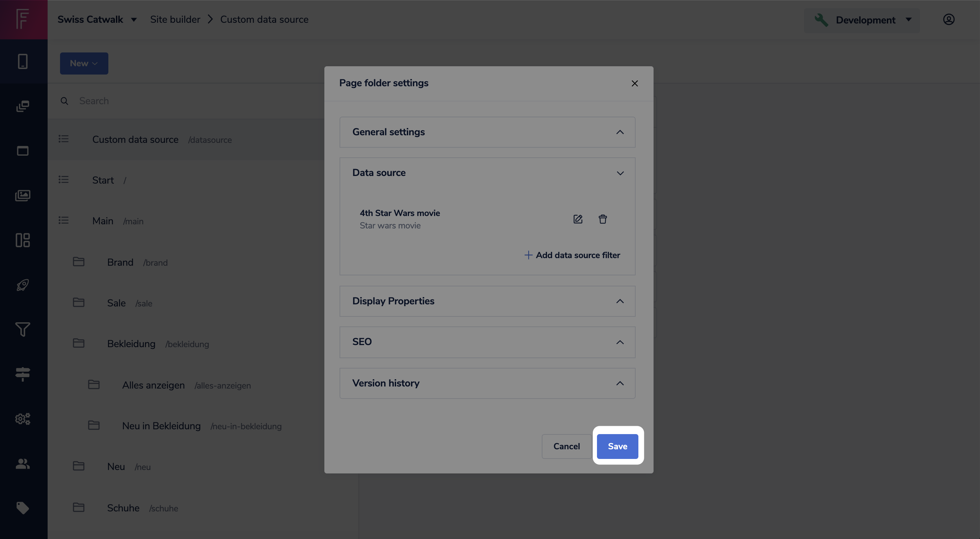Open the funnel filter icon in sidebar

point(23,330)
